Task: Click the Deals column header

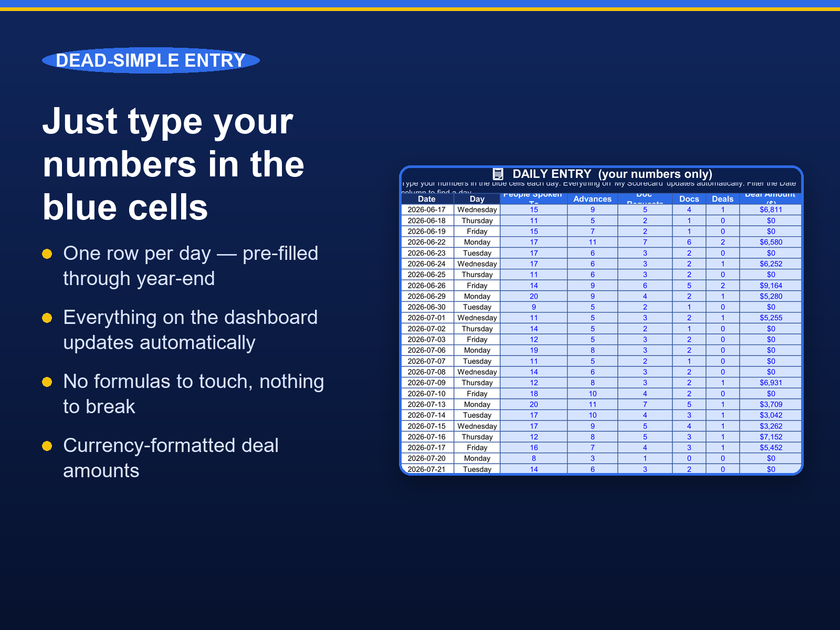Action: pos(722,199)
